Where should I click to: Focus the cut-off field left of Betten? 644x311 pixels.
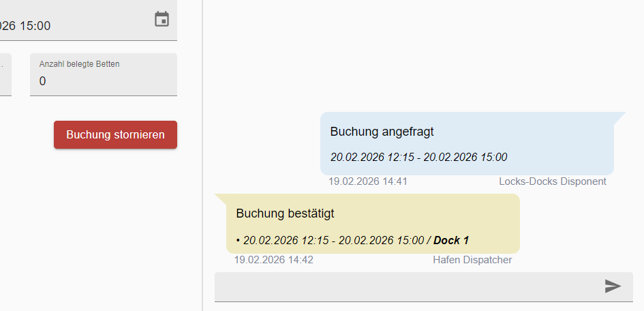[x=5, y=75]
